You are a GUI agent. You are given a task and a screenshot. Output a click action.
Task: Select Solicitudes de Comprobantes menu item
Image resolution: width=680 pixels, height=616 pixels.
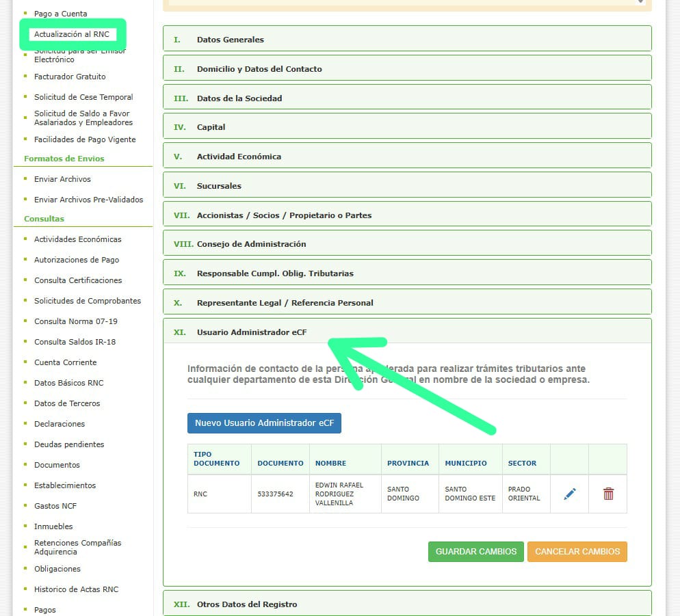[x=88, y=301]
